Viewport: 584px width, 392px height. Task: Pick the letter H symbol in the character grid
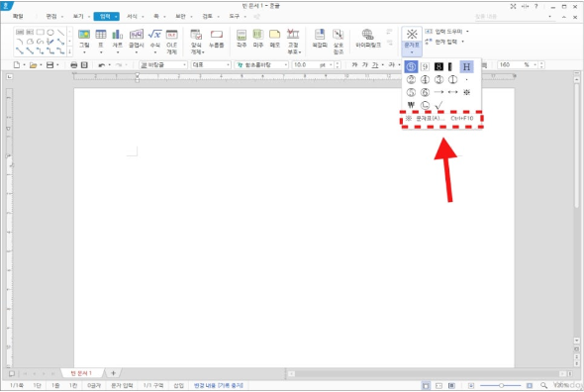466,67
